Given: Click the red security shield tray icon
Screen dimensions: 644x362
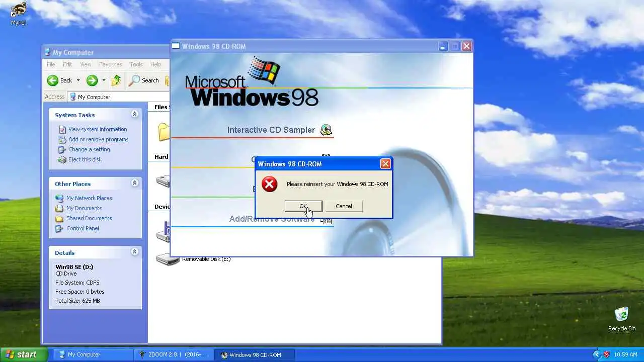Looking at the screenshot, I should (606, 354).
